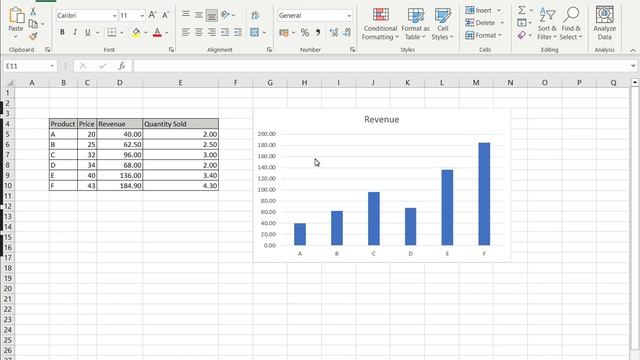Apply Comma Style format
Image resolution: width=640 pixels, height=360 pixels.
click(x=318, y=32)
